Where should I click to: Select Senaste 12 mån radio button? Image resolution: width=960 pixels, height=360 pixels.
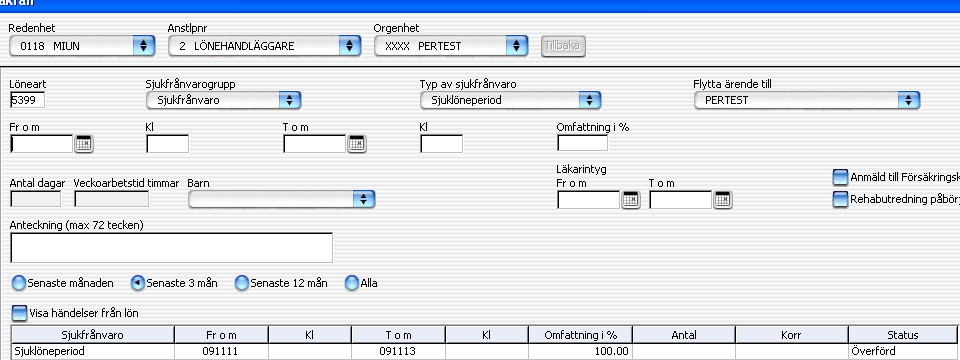click(242, 283)
